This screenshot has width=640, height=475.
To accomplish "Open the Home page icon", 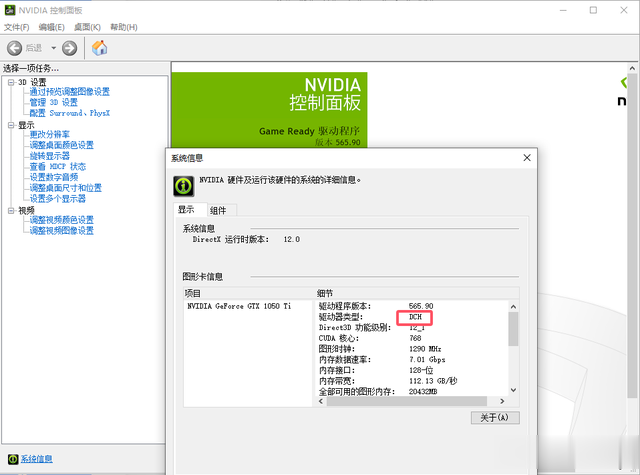I will [99, 48].
